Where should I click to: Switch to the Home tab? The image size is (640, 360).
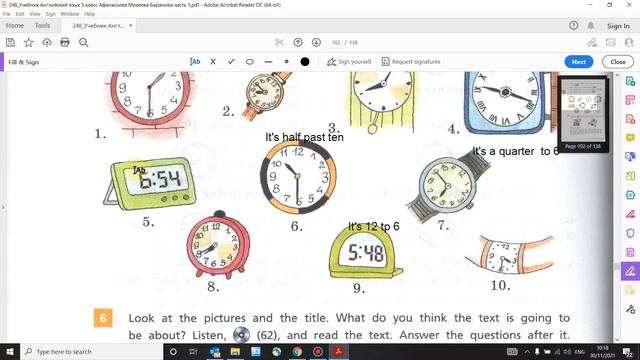point(15,25)
